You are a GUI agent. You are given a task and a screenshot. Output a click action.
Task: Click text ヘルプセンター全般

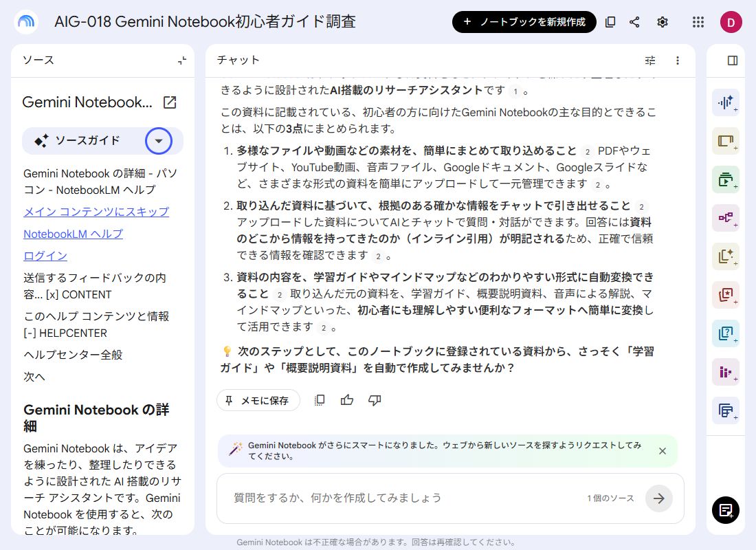74,355
